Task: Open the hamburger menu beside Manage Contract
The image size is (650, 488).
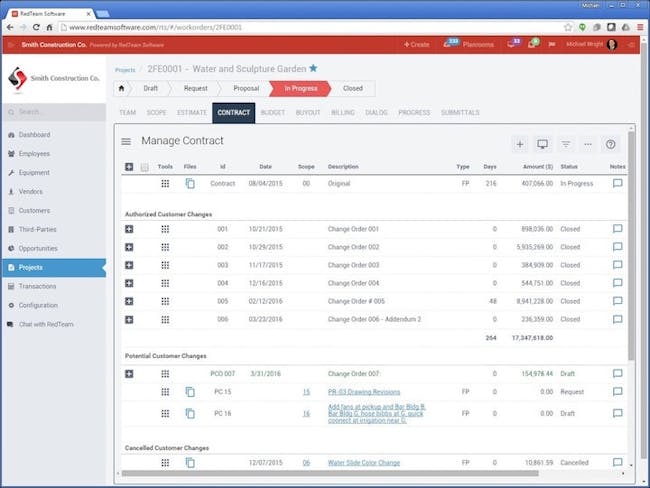Action: (x=127, y=142)
